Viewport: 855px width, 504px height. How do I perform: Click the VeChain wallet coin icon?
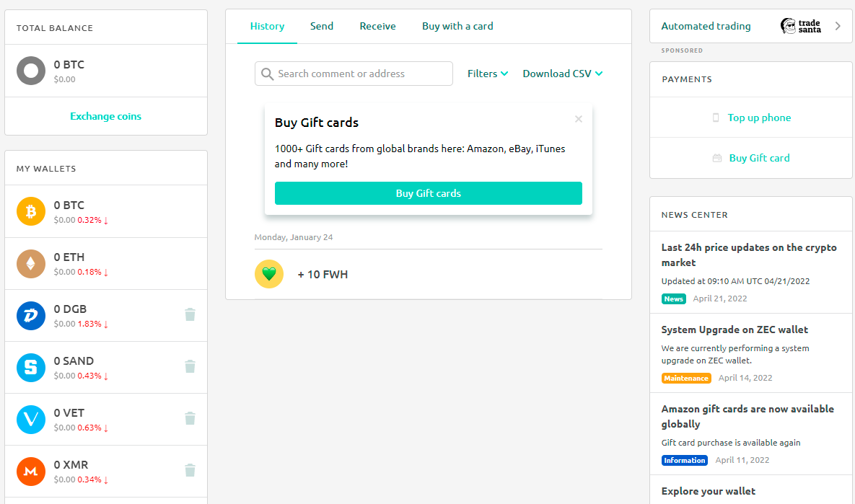click(31, 420)
